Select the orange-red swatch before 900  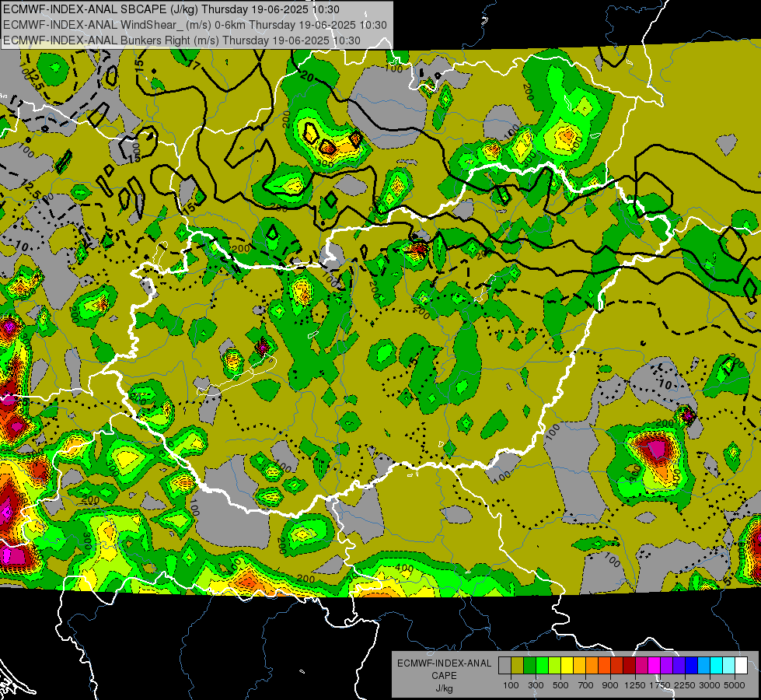click(604, 666)
